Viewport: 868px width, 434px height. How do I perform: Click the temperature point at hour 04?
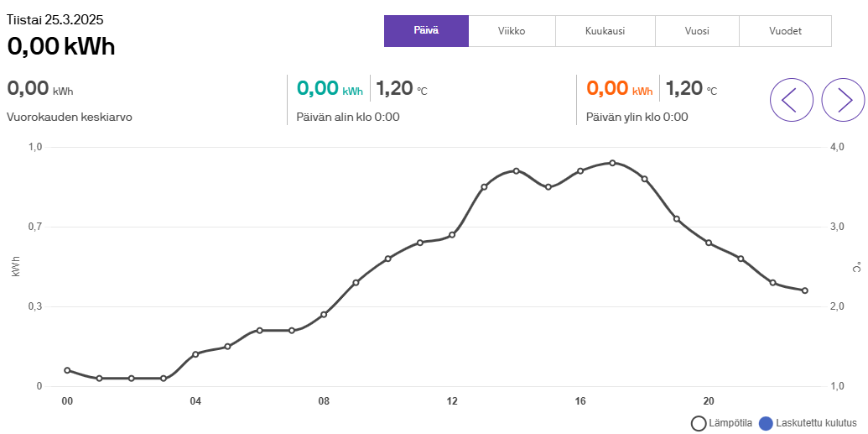[x=195, y=354]
